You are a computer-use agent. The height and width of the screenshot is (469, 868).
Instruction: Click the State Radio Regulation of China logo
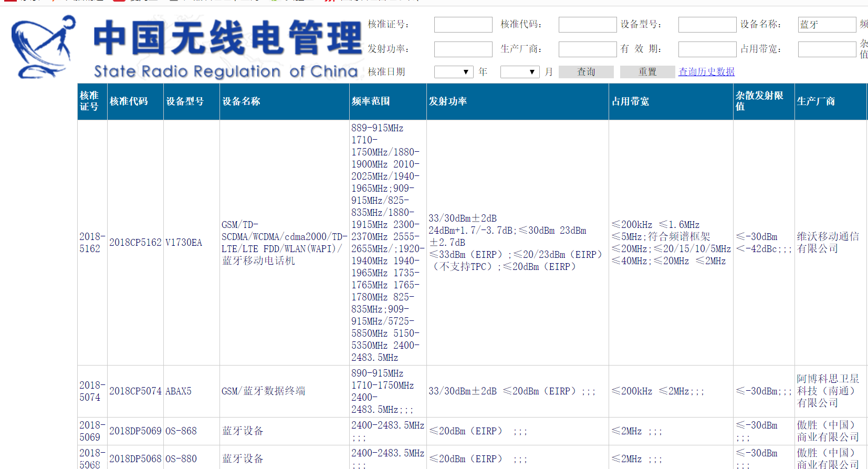coord(186,47)
